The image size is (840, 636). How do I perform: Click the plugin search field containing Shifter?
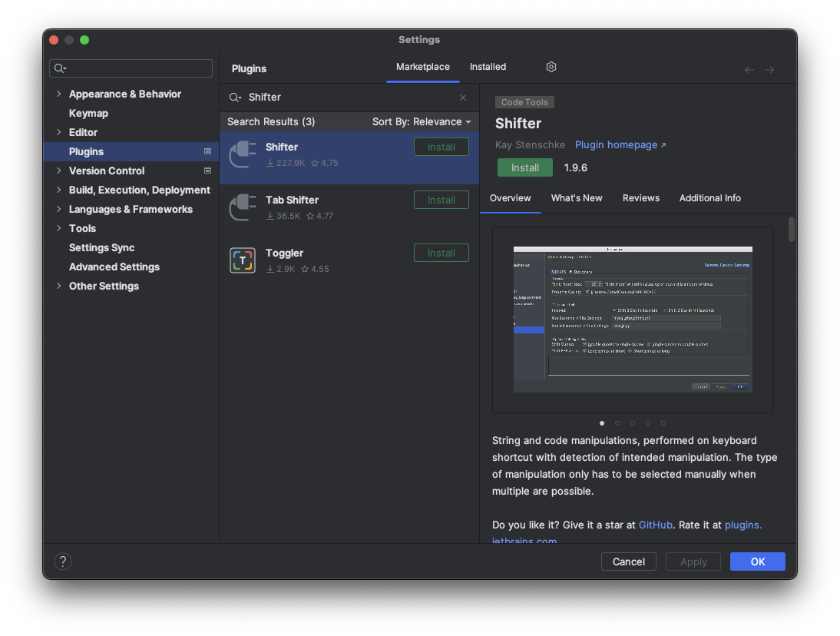(x=349, y=98)
